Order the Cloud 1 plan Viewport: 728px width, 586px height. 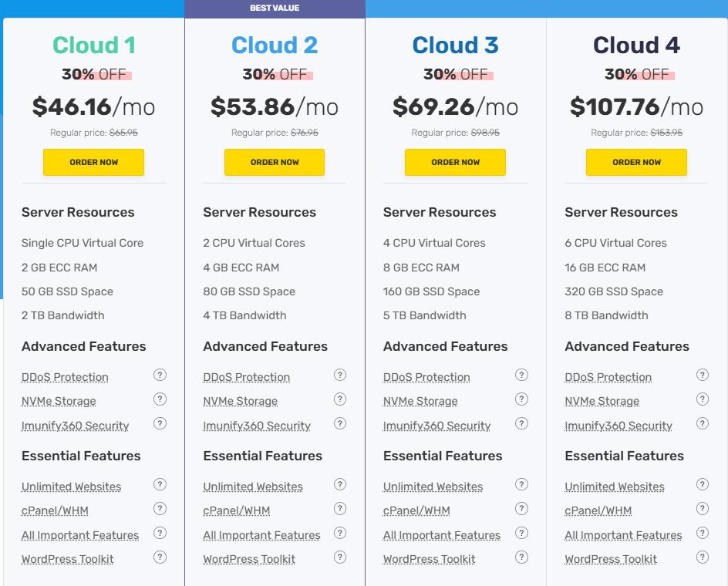[93, 163]
